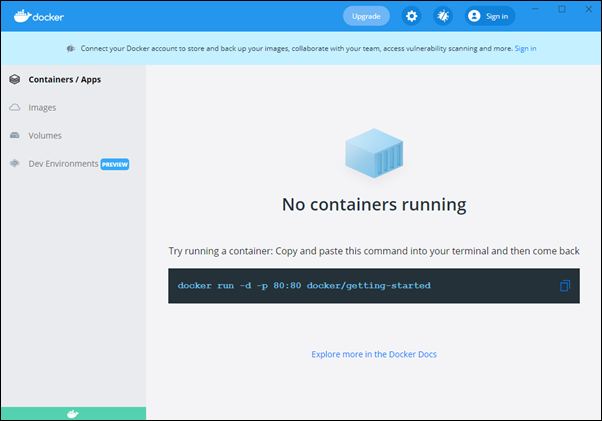The width and height of the screenshot is (602, 421).
Task: Click the docker run command text
Action: [304, 286]
